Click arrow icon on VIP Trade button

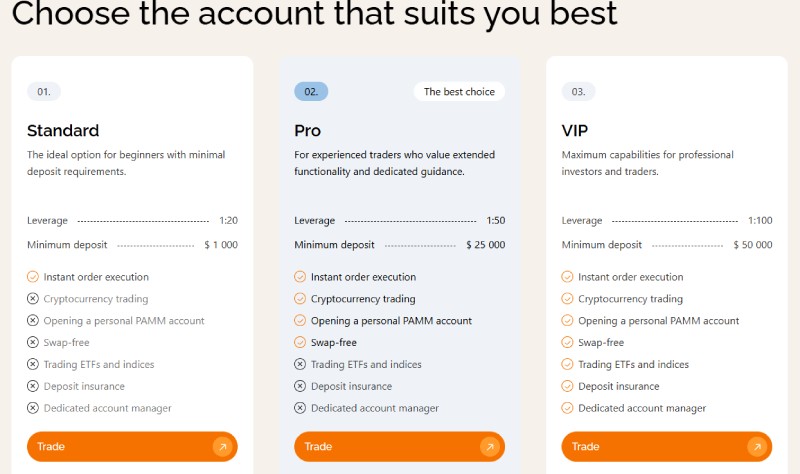point(756,446)
